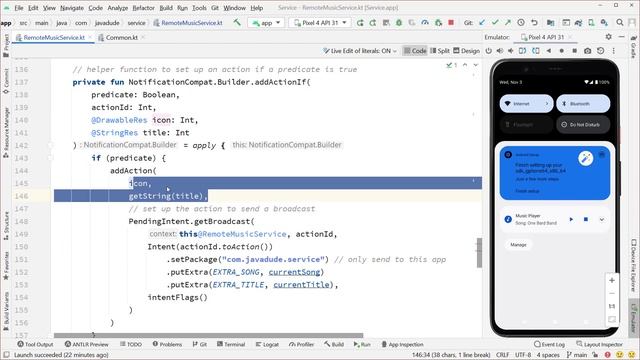Click the Git Push arrow icon
The height and width of the screenshot is (360, 640).
click(508, 23)
